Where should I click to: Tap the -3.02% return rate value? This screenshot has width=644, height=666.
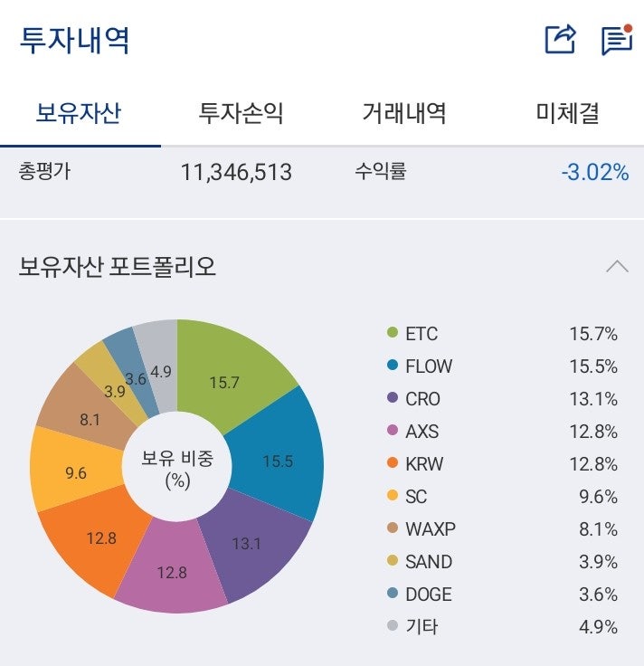[594, 172]
